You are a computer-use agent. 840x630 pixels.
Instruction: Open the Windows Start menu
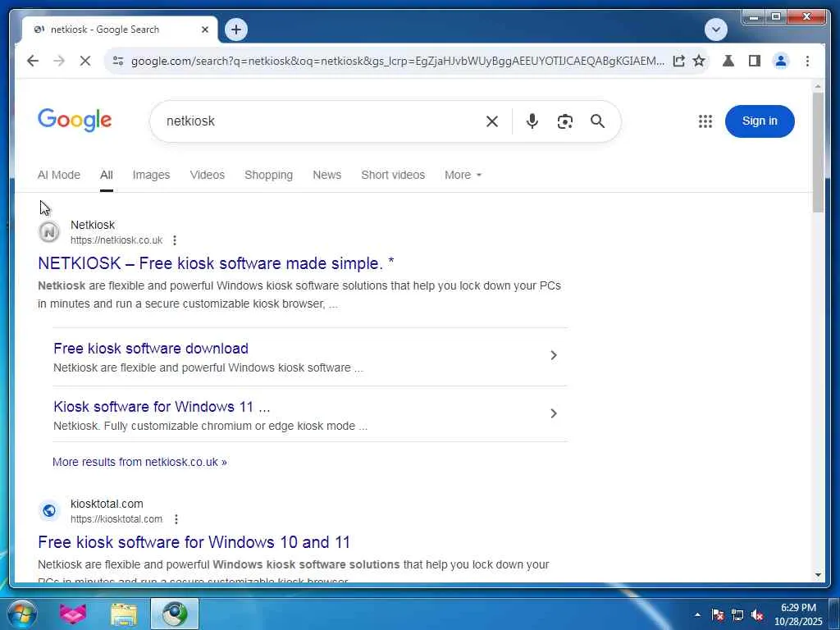pyautogui.click(x=22, y=614)
